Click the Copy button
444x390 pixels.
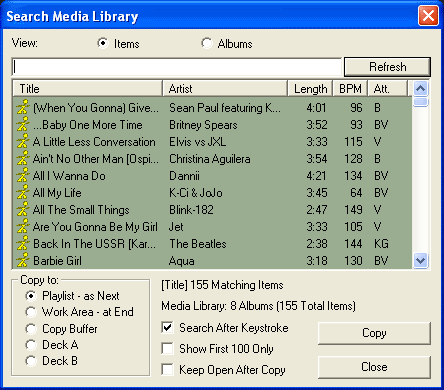tap(374, 333)
